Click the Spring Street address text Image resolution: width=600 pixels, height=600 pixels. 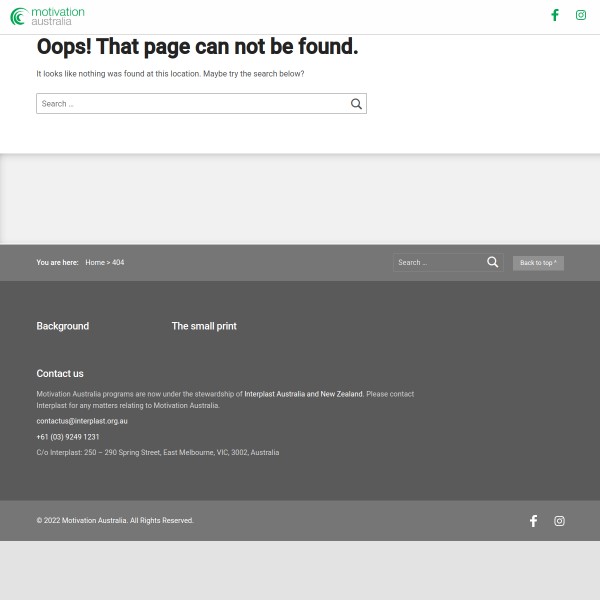tap(158, 453)
